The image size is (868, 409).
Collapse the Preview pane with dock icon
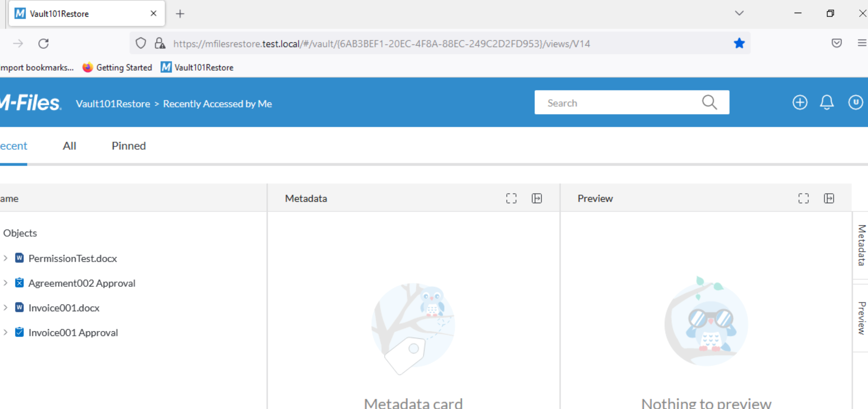pos(829,198)
